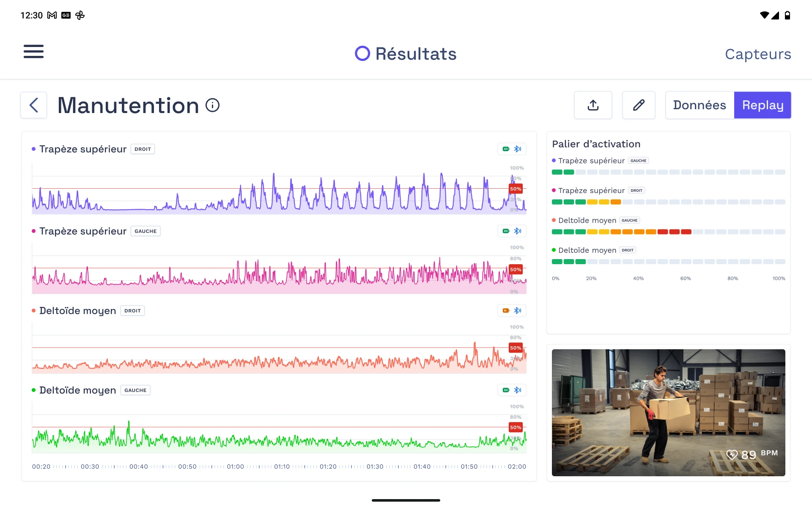This screenshot has width=812, height=508.
Task: Check battery icon for Trapèze supérieur gauche chart
Action: (506, 231)
